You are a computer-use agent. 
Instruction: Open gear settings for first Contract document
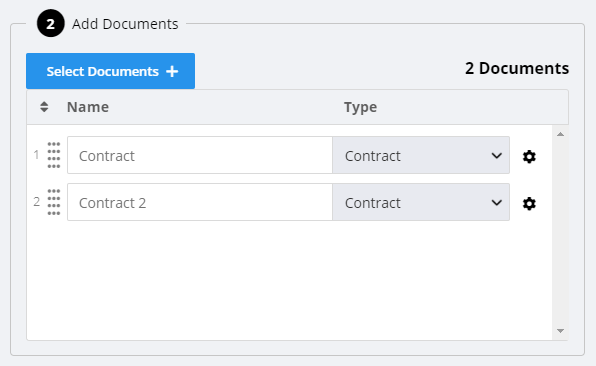[x=529, y=156]
